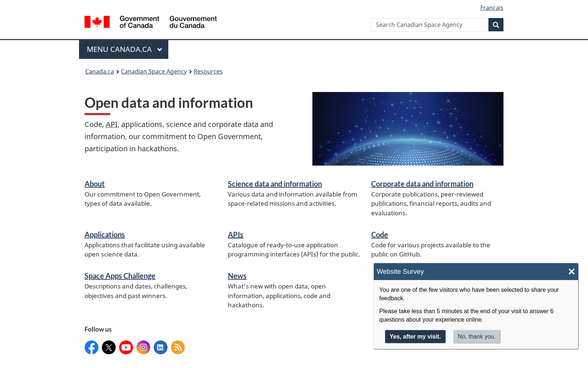Close the Website Survey popup
Screen dimensions: 588x368
coord(571,272)
